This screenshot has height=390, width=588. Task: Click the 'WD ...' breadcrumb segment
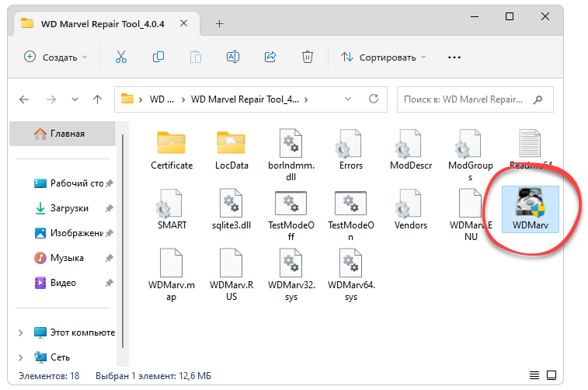point(162,99)
